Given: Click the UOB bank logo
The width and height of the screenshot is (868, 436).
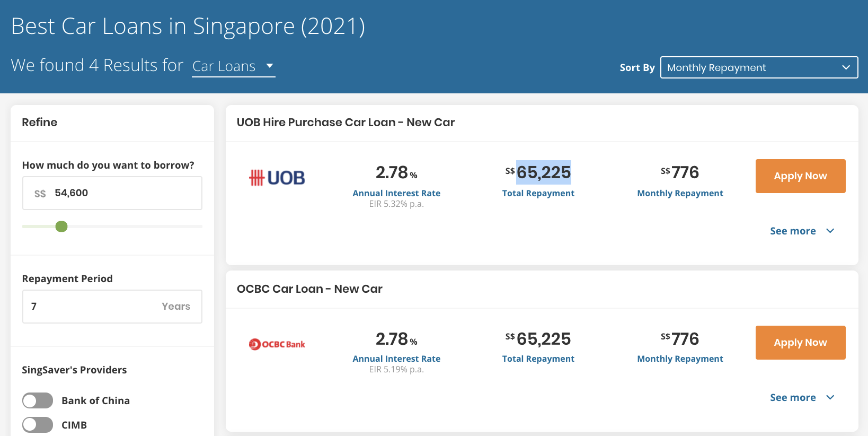Looking at the screenshot, I should coord(277,178).
